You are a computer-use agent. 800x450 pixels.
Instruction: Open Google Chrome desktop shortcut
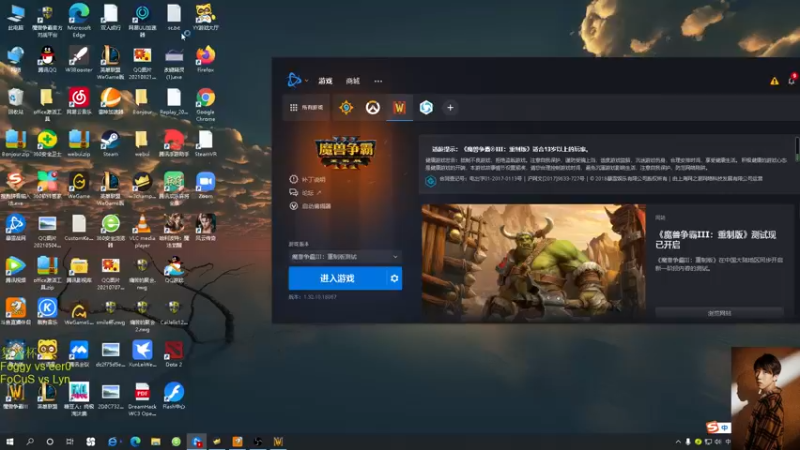205,105
